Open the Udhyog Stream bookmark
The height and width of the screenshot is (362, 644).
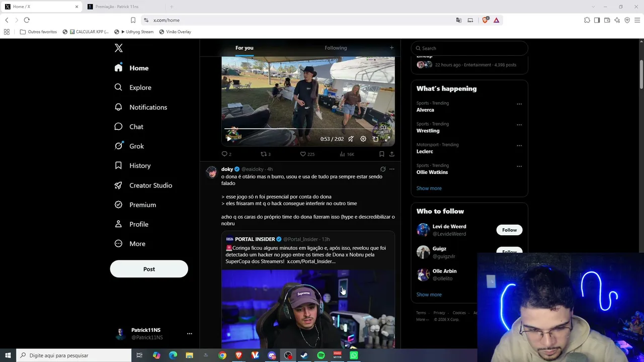pos(134,32)
